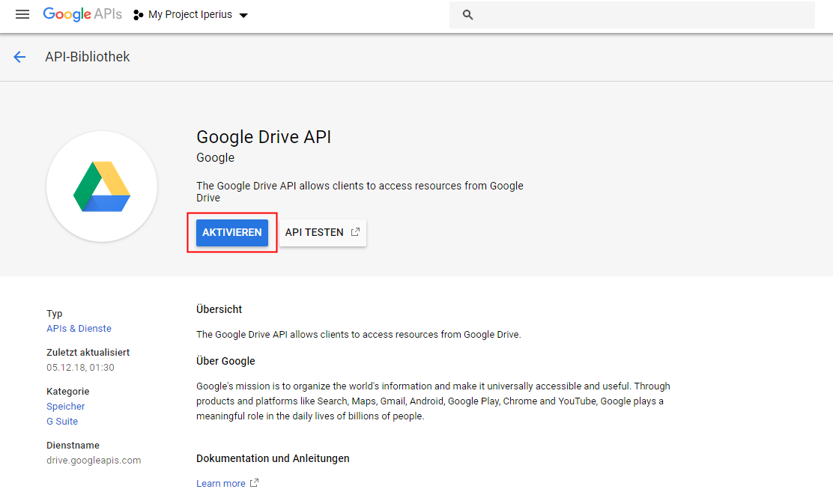Click the drive.googleapis.com service name
Image resolution: width=833 pixels, height=504 pixels.
click(x=94, y=461)
